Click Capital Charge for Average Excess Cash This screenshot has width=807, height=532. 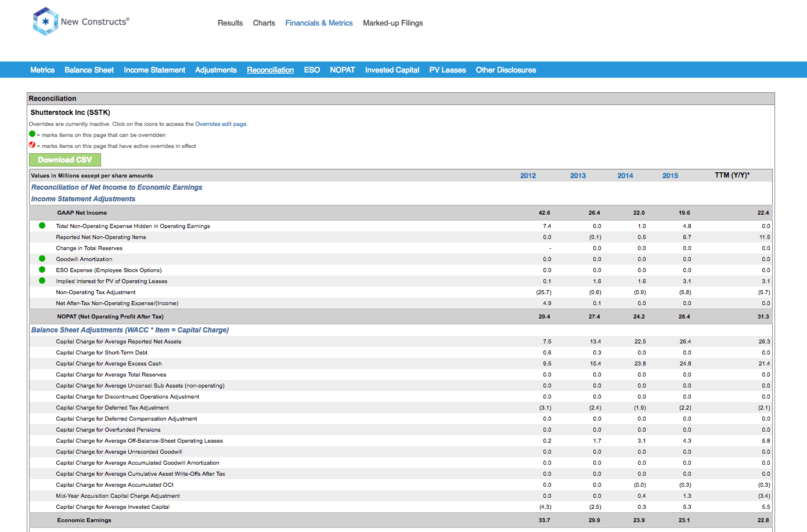[x=109, y=364]
